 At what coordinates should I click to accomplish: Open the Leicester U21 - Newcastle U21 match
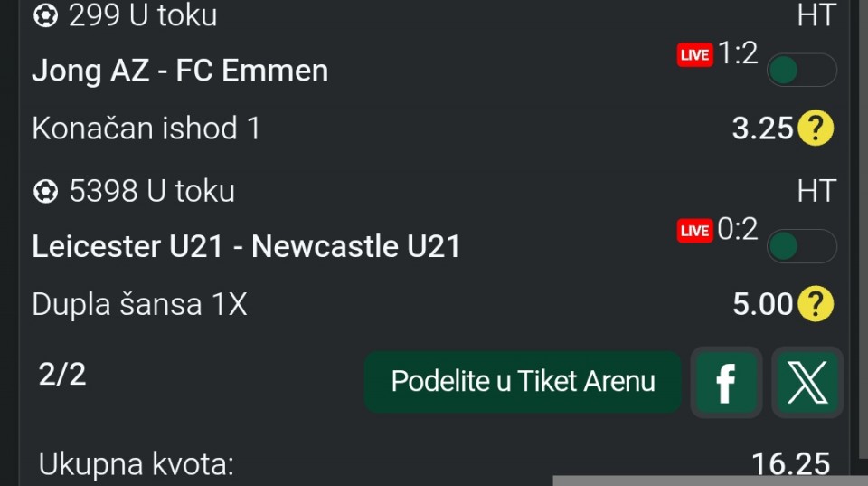(x=246, y=246)
